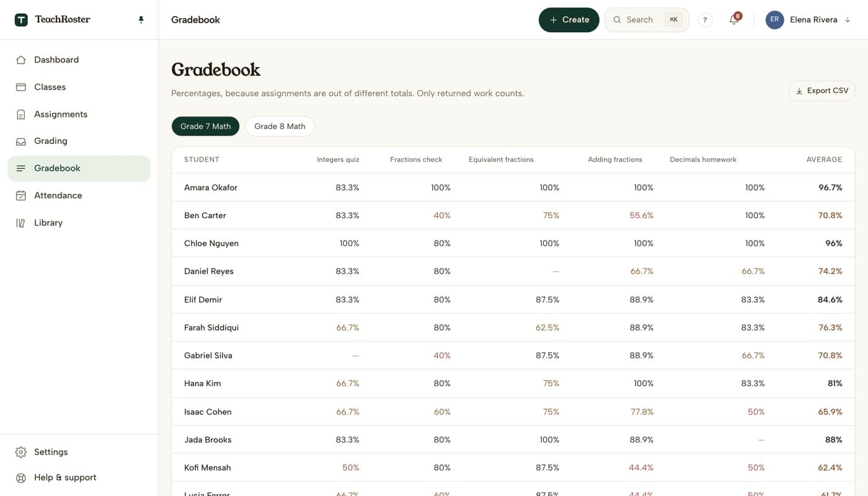
Task: Select student Amara Okafor
Action: (x=211, y=188)
